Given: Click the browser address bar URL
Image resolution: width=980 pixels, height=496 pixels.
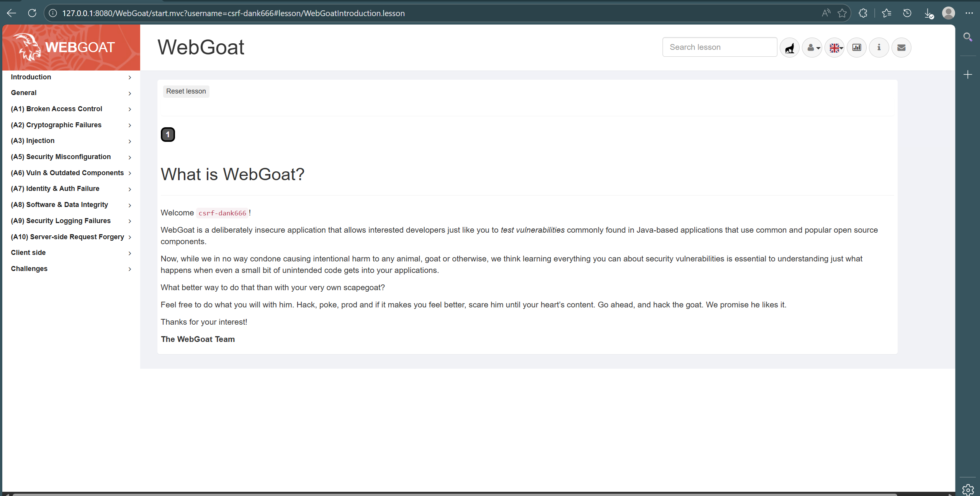Looking at the screenshot, I should pyautogui.click(x=233, y=13).
